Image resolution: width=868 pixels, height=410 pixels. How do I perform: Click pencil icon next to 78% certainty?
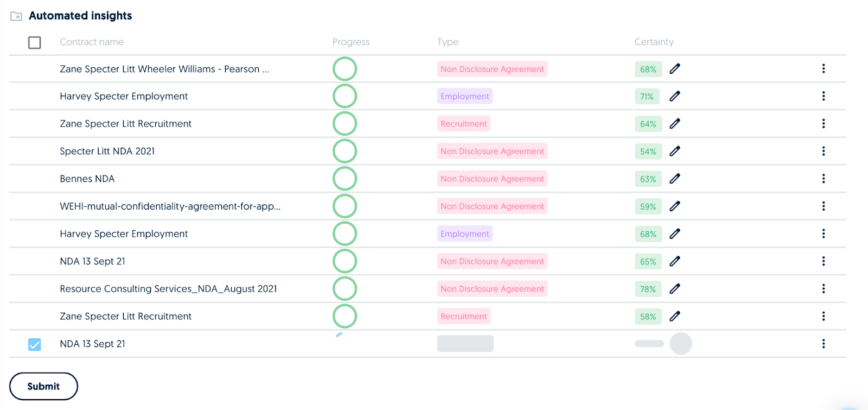point(674,289)
